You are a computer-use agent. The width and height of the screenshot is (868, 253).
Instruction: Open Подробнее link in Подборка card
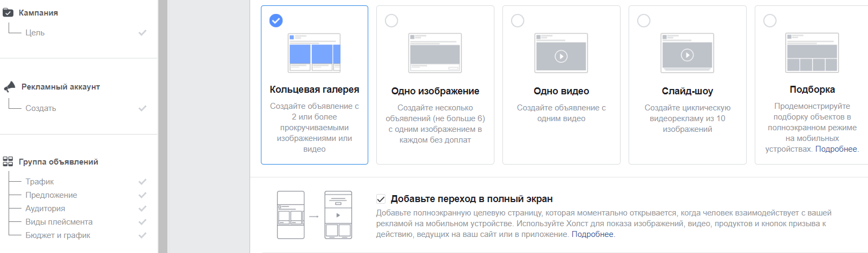[836, 149]
